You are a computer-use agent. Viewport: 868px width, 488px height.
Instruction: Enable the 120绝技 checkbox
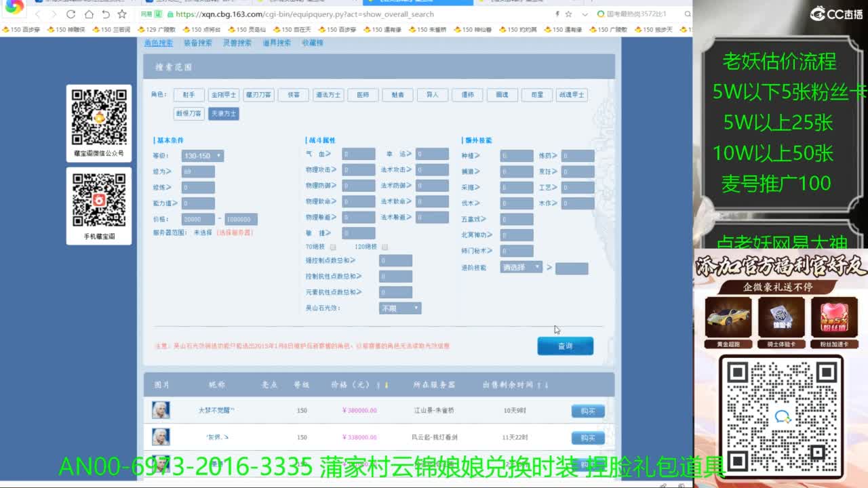click(384, 247)
